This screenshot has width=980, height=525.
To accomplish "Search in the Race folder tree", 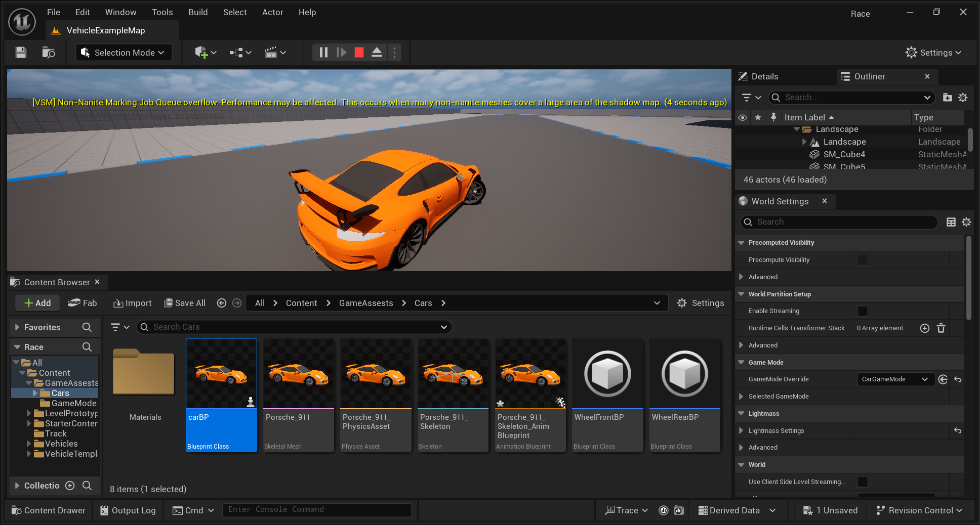I will click(87, 347).
